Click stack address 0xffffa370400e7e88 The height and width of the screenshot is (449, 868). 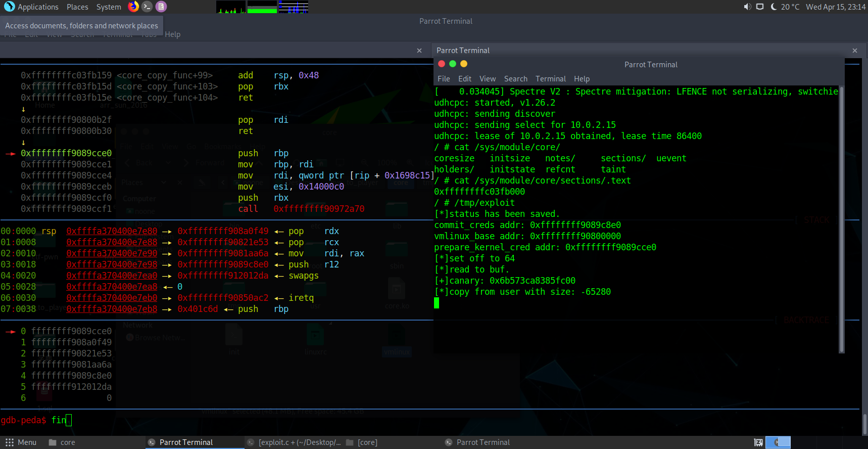pyautogui.click(x=112, y=242)
